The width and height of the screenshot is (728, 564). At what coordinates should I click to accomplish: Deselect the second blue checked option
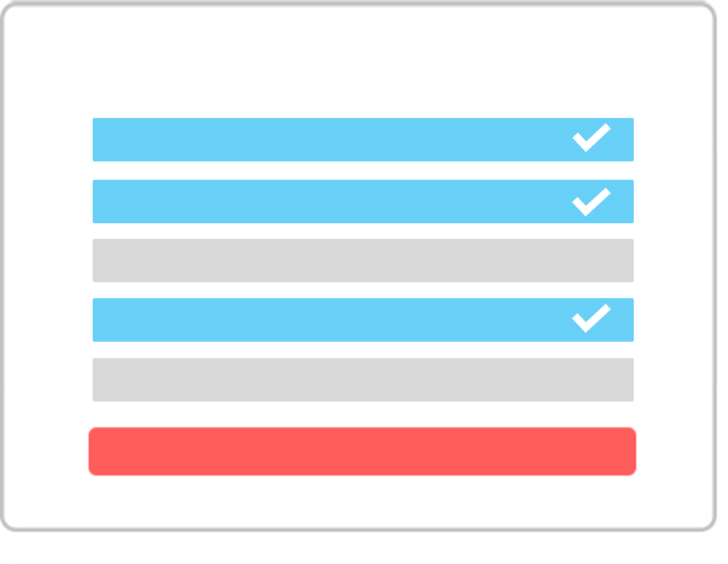[x=363, y=201]
